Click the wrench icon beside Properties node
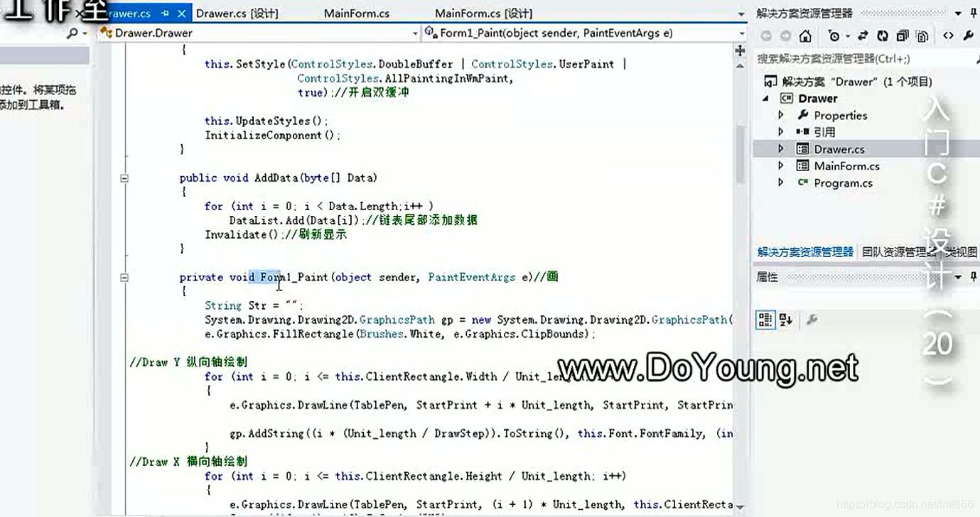Image resolution: width=980 pixels, height=517 pixels. pyautogui.click(x=802, y=115)
